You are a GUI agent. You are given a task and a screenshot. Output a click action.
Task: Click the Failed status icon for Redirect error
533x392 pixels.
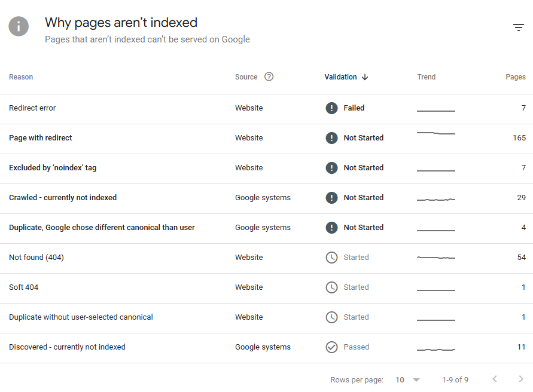(x=331, y=108)
